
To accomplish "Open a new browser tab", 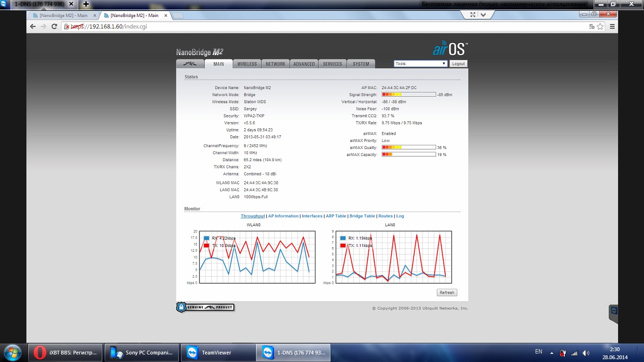I will point(178,16).
